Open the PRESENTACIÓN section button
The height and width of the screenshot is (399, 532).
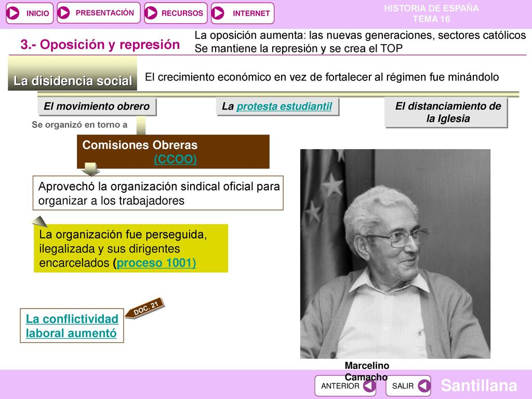(x=98, y=13)
